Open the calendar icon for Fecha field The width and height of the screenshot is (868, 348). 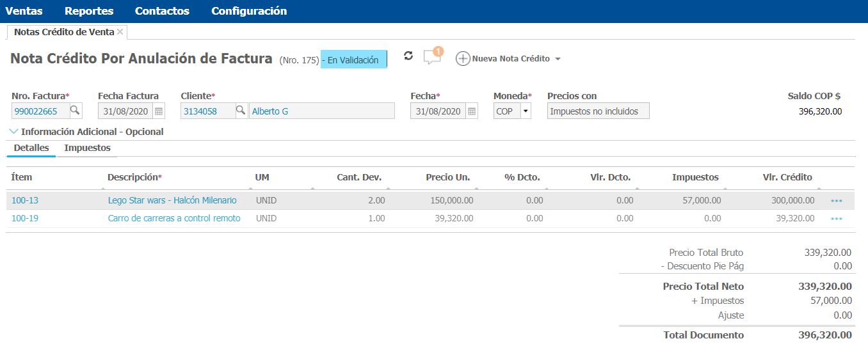coord(472,111)
